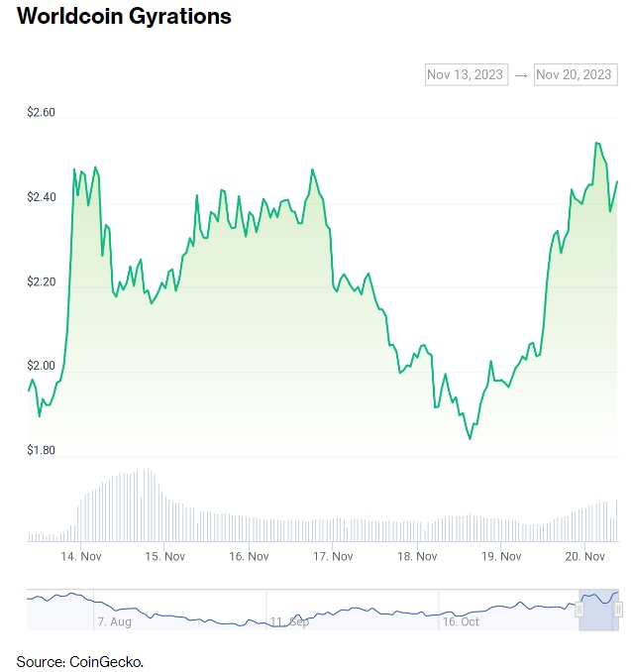Click the 11. Sep label in the navigator
Screen dimensions: 631x672
(289, 621)
